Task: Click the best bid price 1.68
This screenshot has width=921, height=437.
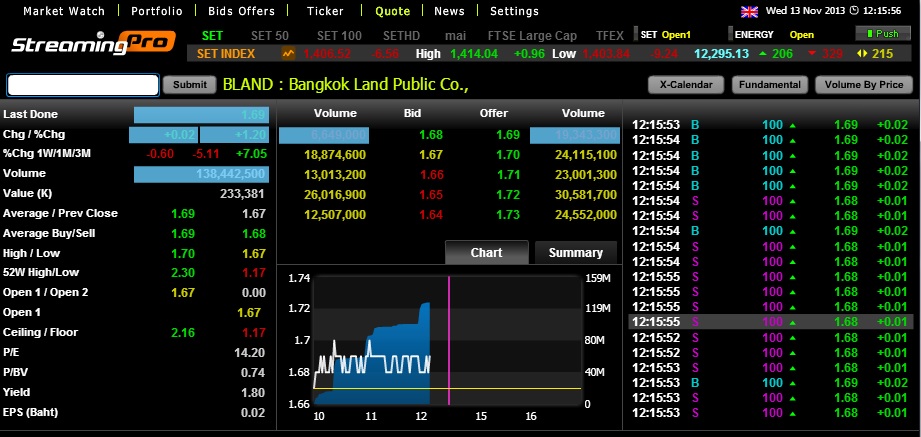Action: [x=431, y=135]
